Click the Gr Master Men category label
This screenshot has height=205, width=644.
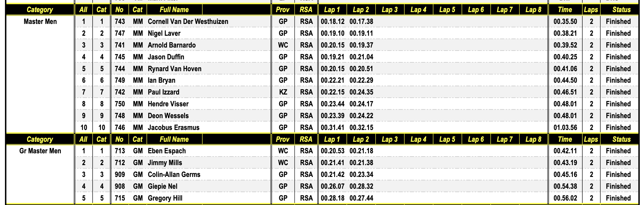(x=40, y=151)
